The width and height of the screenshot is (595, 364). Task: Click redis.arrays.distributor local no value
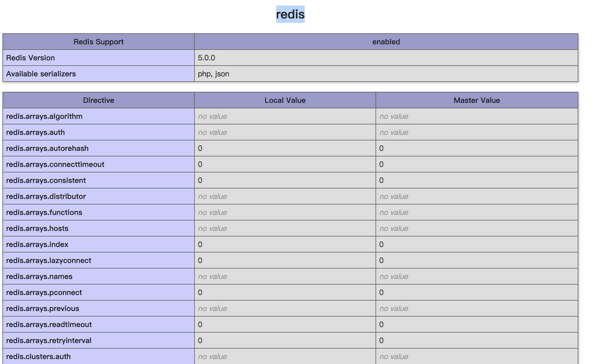(x=212, y=196)
